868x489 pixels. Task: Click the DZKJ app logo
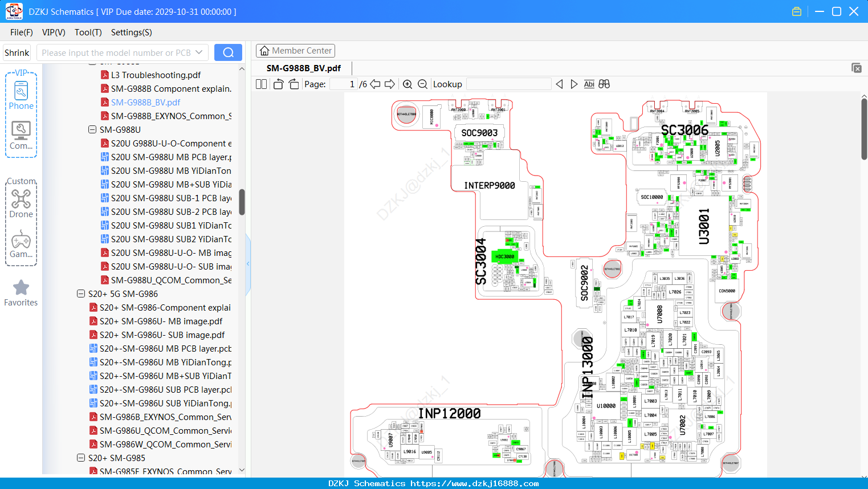(14, 11)
